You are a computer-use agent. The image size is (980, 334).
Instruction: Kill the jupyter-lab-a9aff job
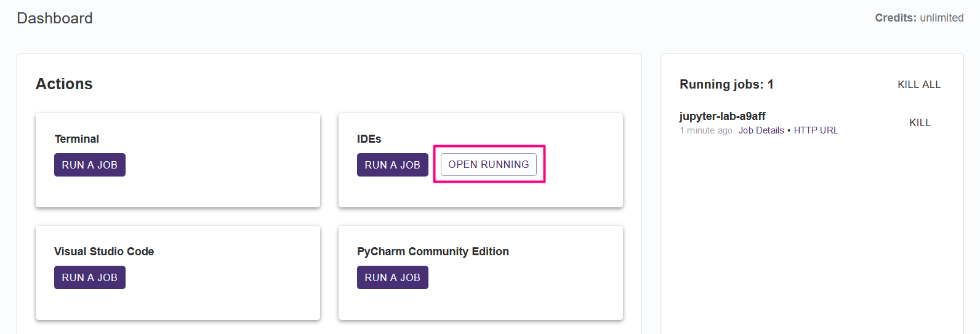point(920,122)
